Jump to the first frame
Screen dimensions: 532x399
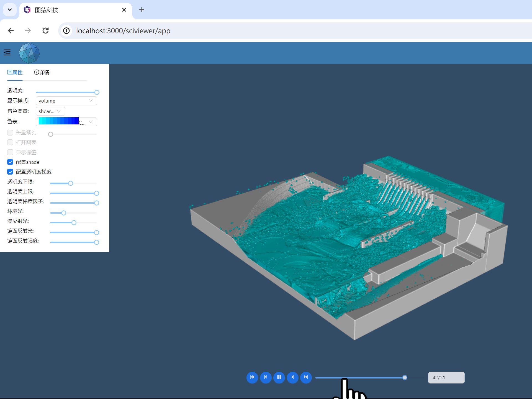(252, 377)
